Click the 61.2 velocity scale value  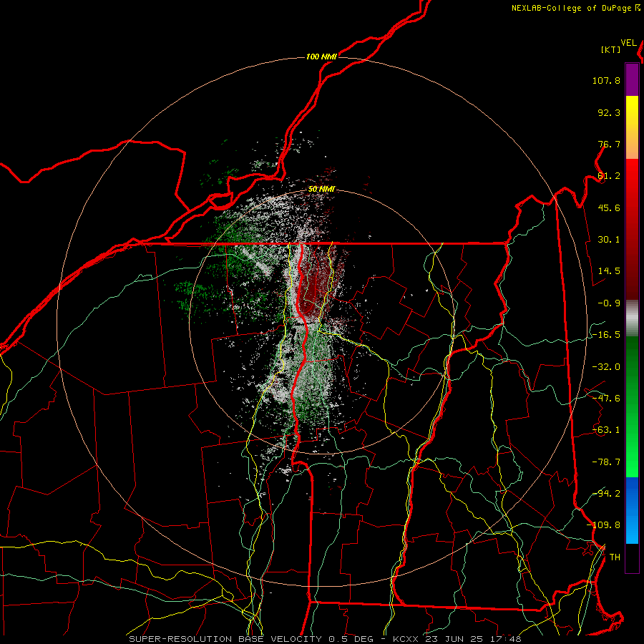[x=609, y=176]
